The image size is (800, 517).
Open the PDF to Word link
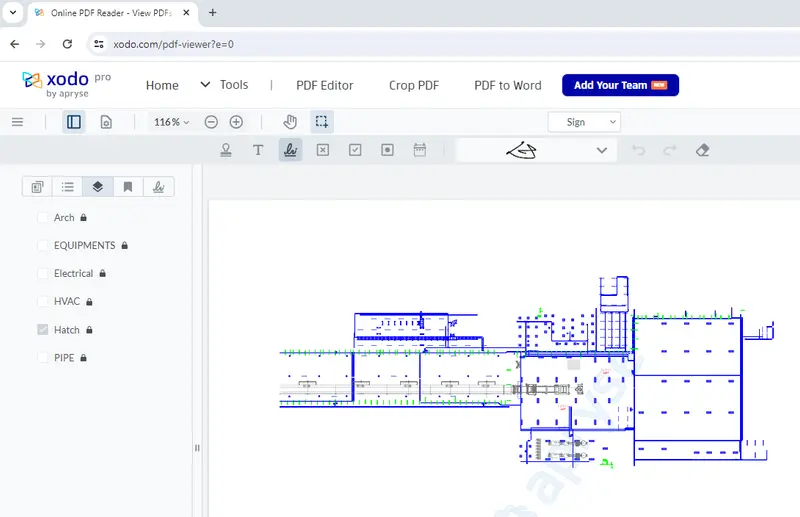point(508,85)
